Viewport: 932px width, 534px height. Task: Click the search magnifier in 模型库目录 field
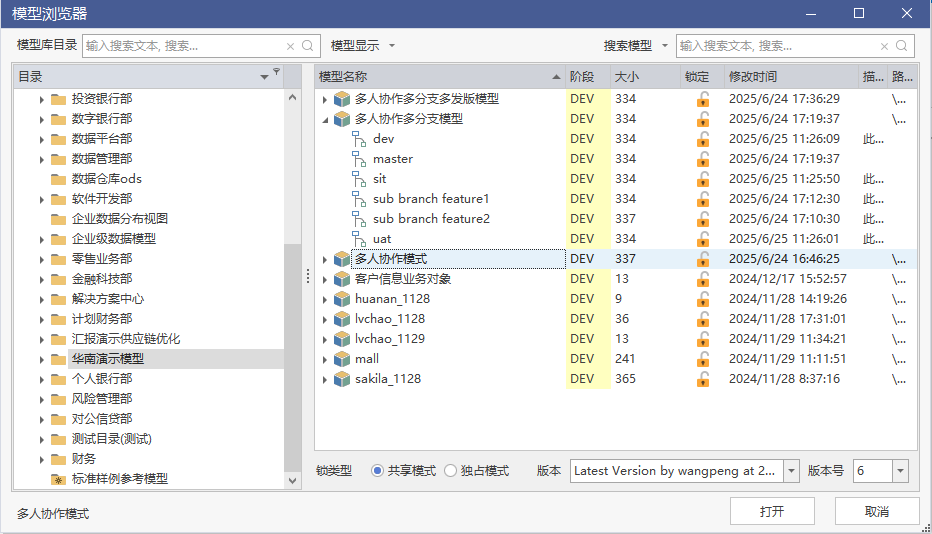click(x=307, y=46)
